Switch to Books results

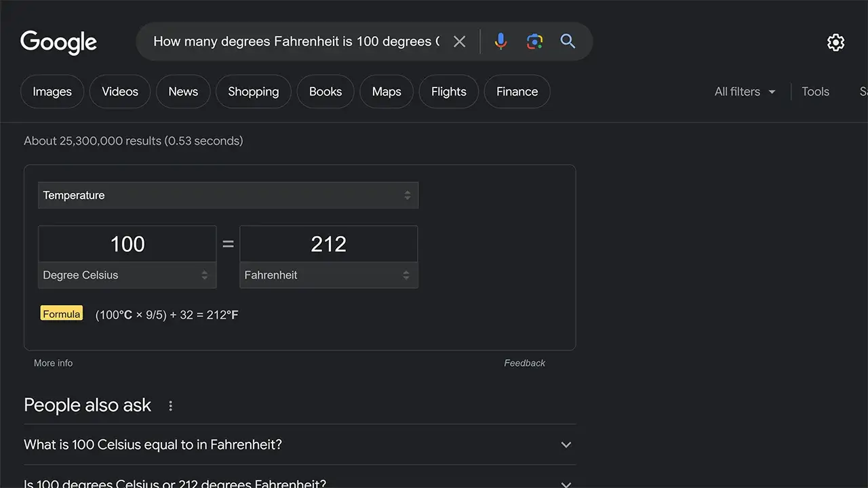click(325, 91)
